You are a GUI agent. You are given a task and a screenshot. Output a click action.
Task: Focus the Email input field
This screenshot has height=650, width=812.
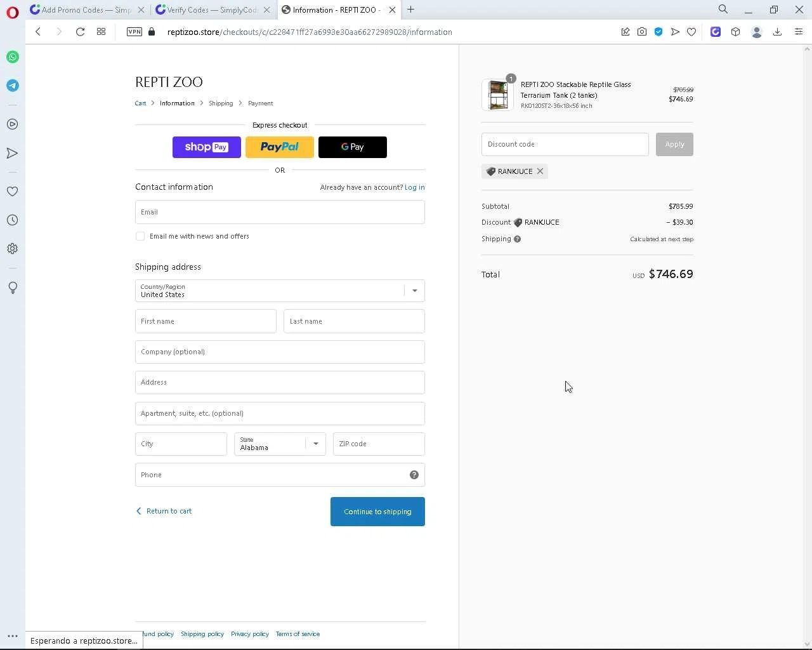pyautogui.click(x=280, y=212)
